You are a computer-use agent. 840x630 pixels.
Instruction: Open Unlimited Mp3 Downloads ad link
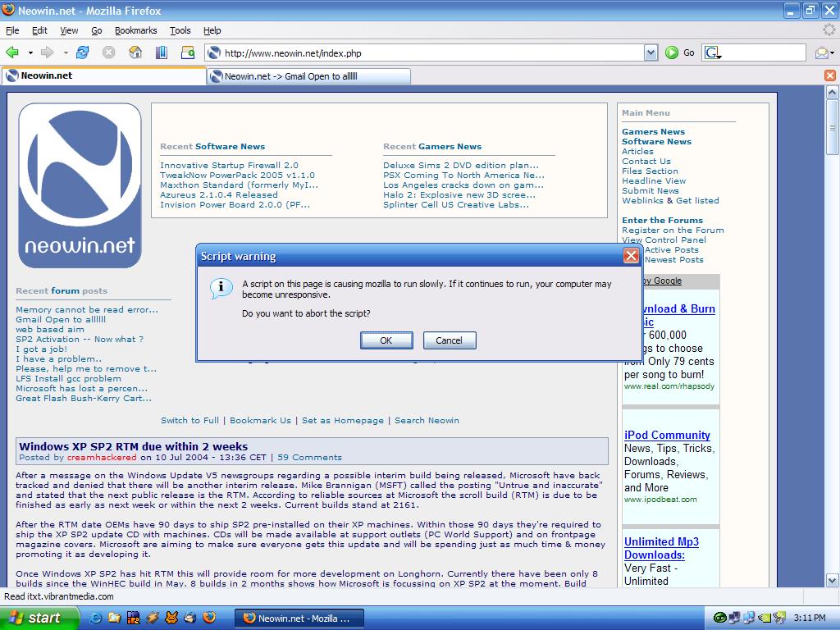(x=661, y=548)
